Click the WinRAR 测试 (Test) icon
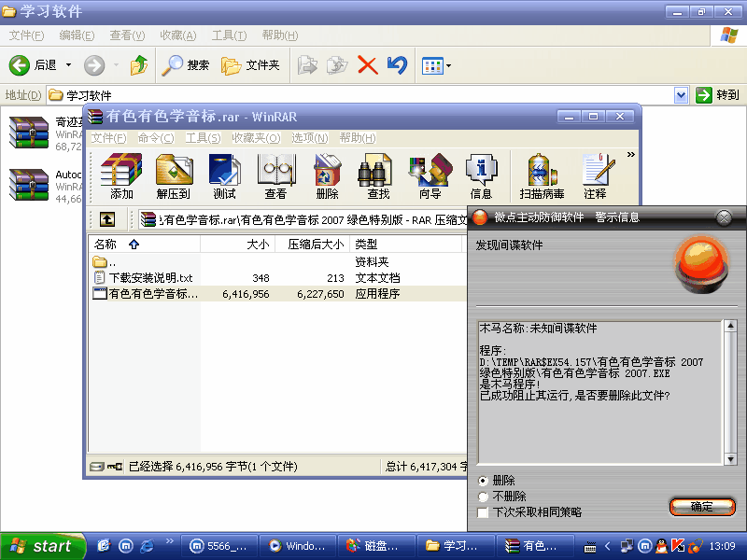This screenshot has width=747, height=560. (224, 176)
